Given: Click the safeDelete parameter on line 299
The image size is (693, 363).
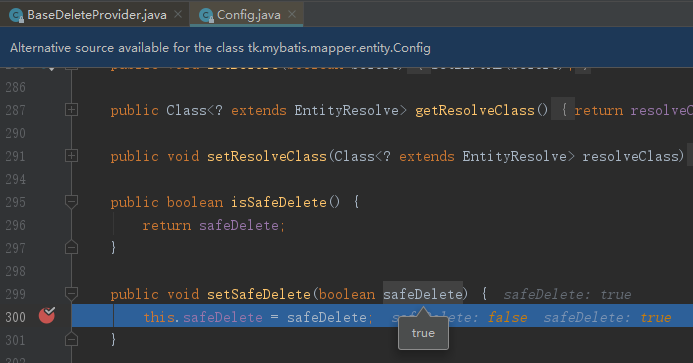Looking at the screenshot, I should click(x=423, y=294).
